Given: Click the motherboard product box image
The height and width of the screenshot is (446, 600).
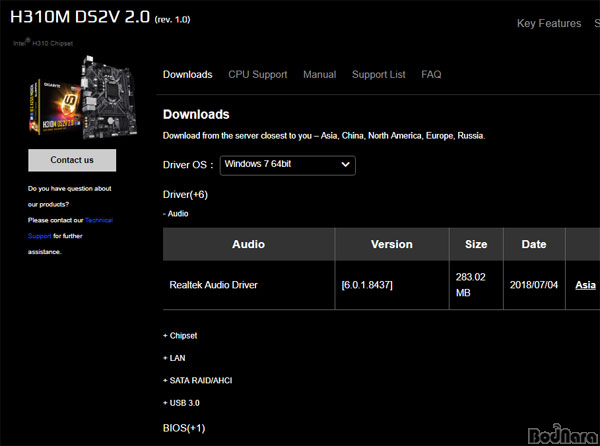Looking at the screenshot, I should coord(72,98).
